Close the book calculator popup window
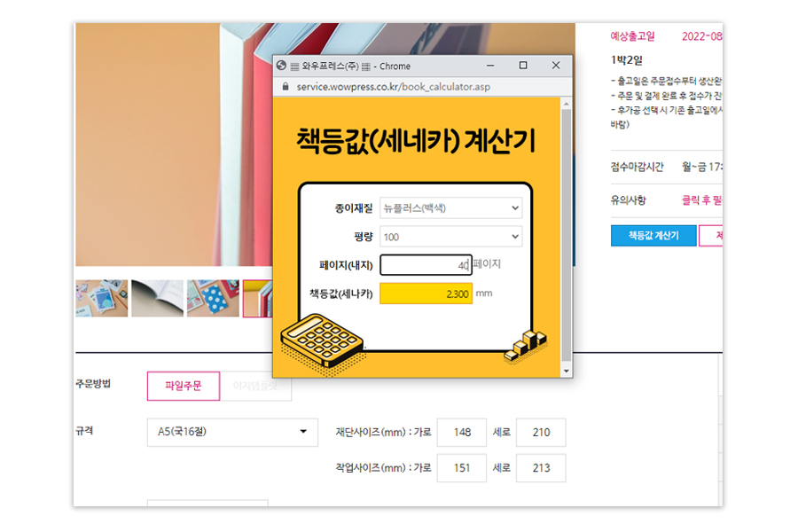Viewport: 798px width, 532px height. tap(556, 65)
